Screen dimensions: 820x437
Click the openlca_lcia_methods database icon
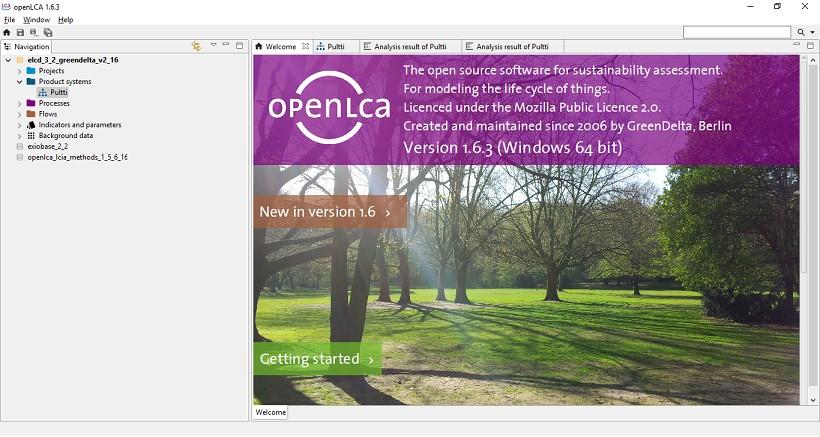(x=20, y=157)
